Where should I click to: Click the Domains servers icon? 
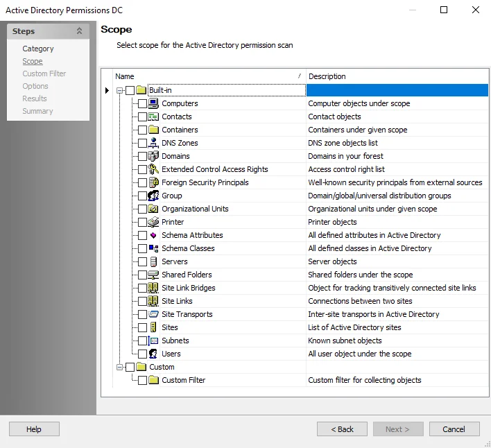[153, 156]
